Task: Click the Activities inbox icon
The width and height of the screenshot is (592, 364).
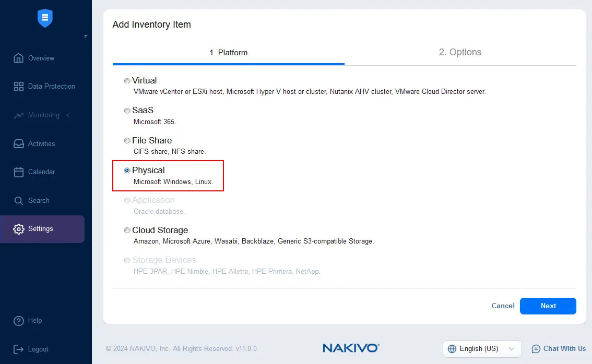Action: [19, 143]
